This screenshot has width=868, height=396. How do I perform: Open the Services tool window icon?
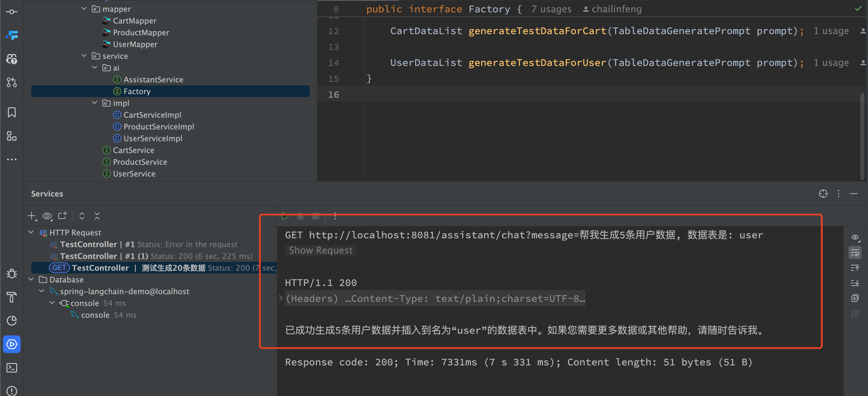pyautogui.click(x=12, y=344)
